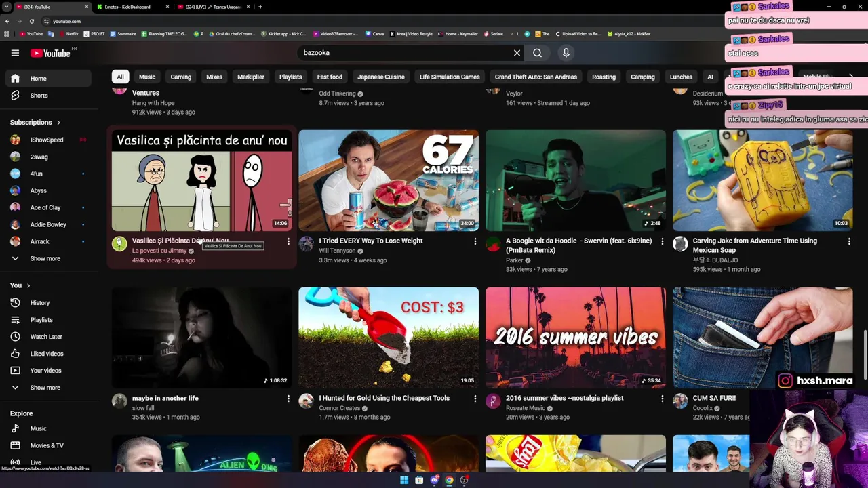868x488 pixels.
Task: Open options menu for '2016 summer vibes' video
Action: [x=662, y=399]
